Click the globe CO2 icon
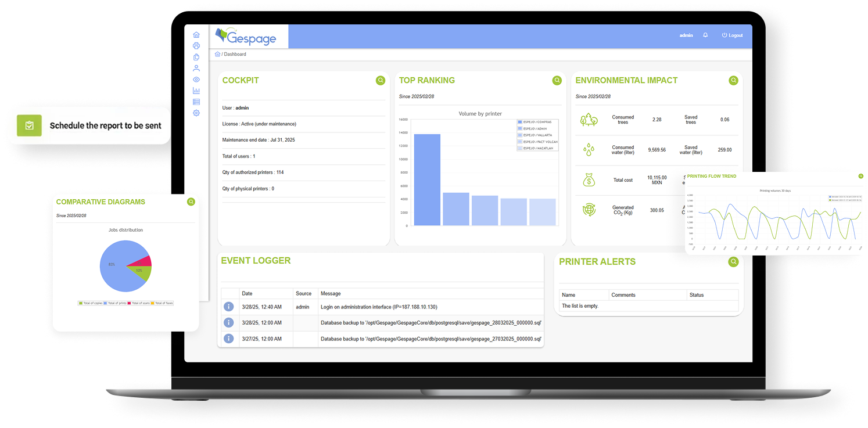The image size is (868, 428). (589, 210)
